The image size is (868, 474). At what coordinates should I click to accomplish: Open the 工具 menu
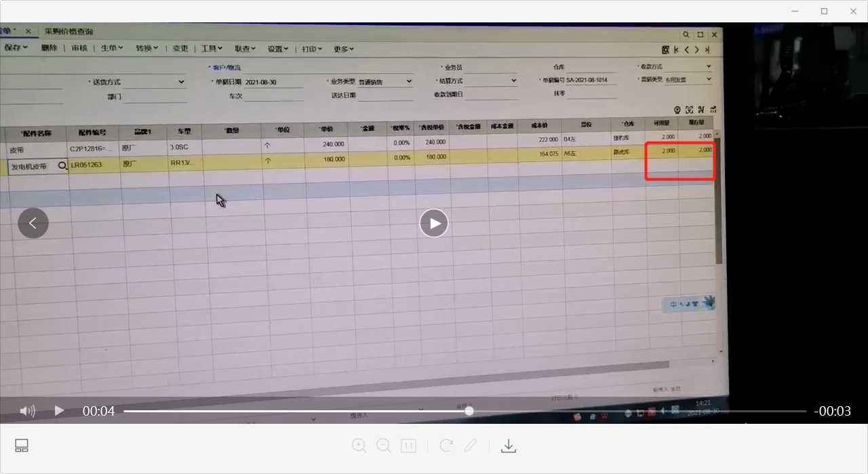pyautogui.click(x=212, y=49)
